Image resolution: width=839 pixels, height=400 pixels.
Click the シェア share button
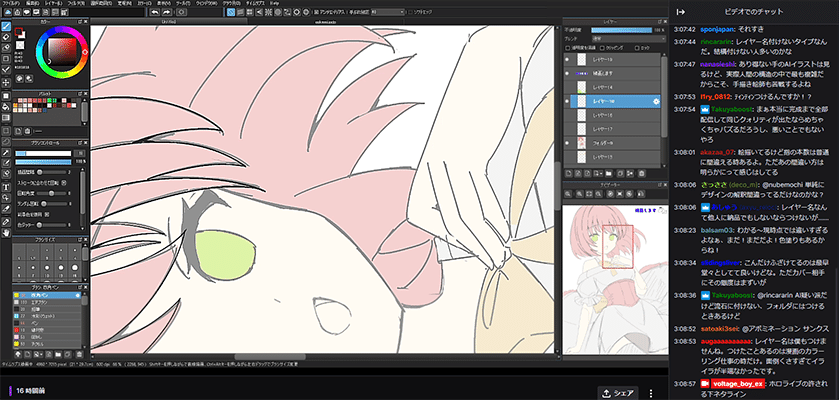617,393
